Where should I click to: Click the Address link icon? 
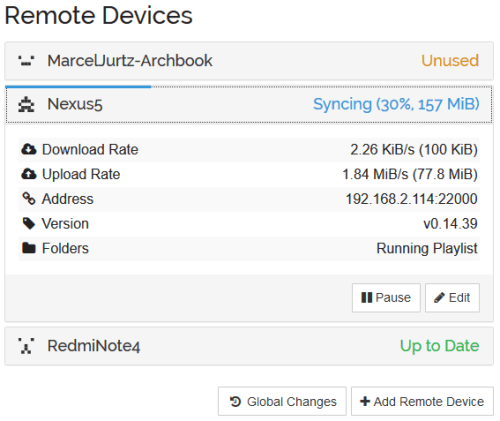pyautogui.click(x=29, y=199)
